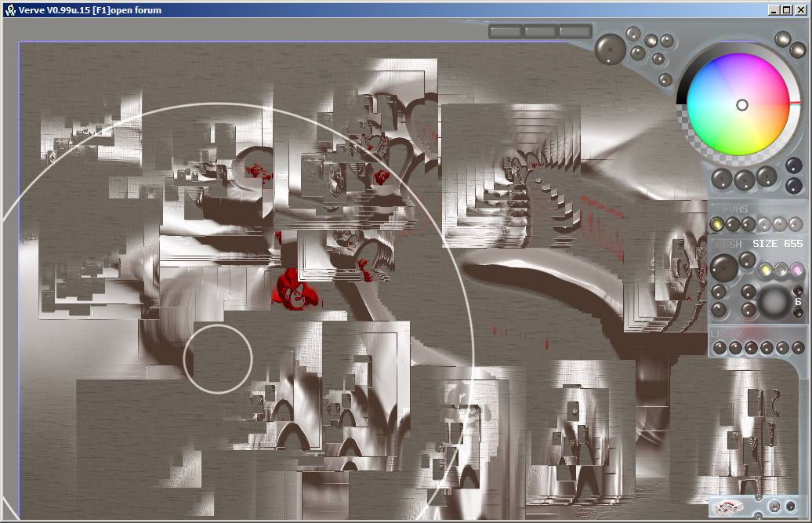Toggle the fourth light-grey knob in the Canvas row
The height and width of the screenshot is (523, 812).
coord(764,224)
